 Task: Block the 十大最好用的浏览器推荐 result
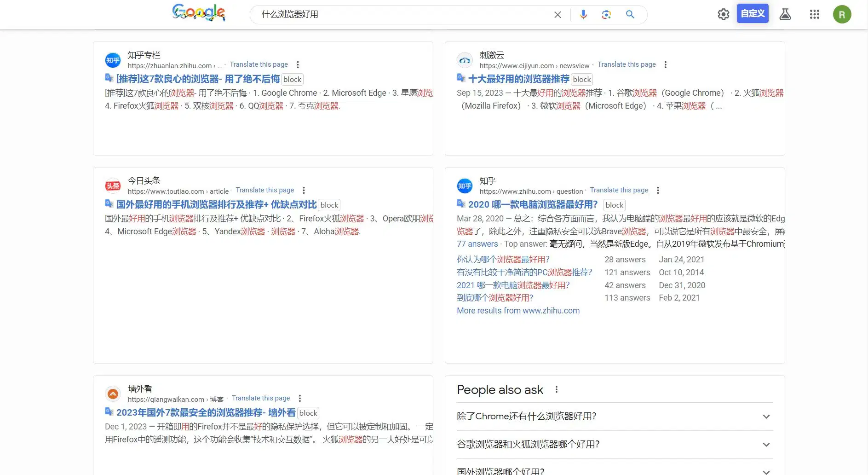582,79
